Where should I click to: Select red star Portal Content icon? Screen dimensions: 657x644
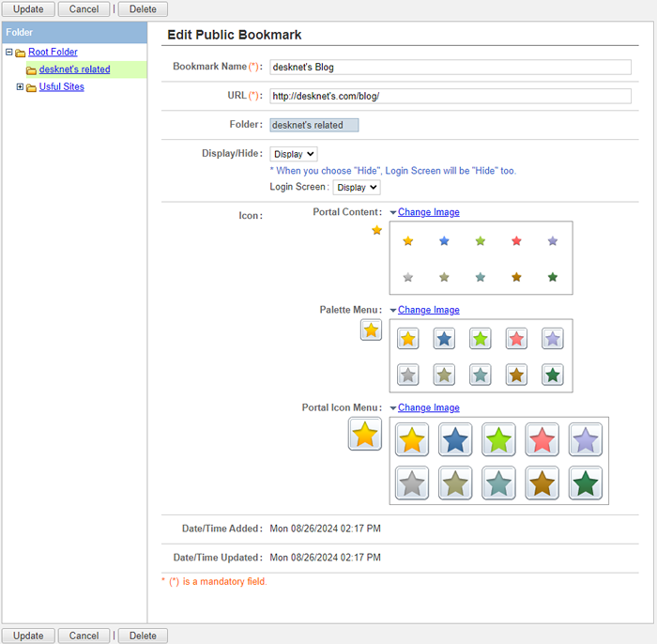[x=516, y=241]
